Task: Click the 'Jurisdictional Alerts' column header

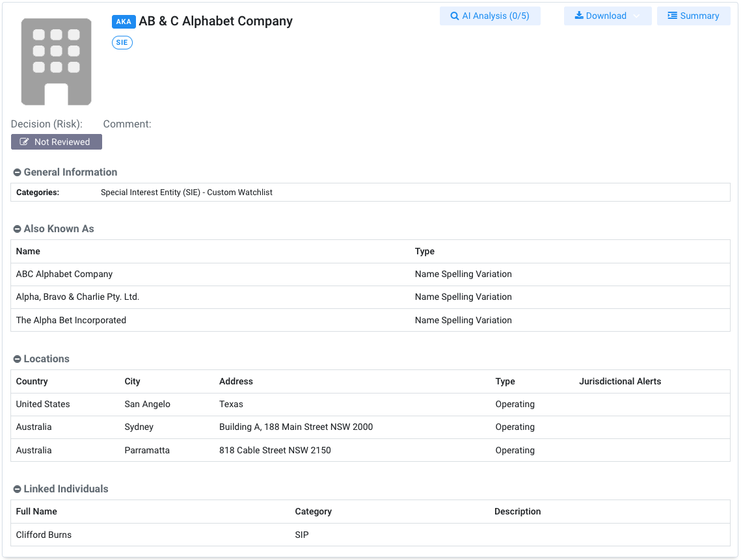Action: pos(620,381)
